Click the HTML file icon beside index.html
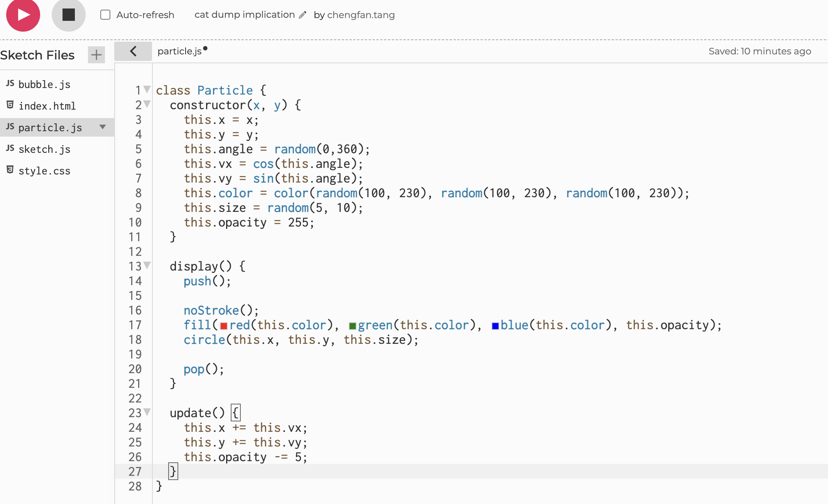 pos(10,105)
